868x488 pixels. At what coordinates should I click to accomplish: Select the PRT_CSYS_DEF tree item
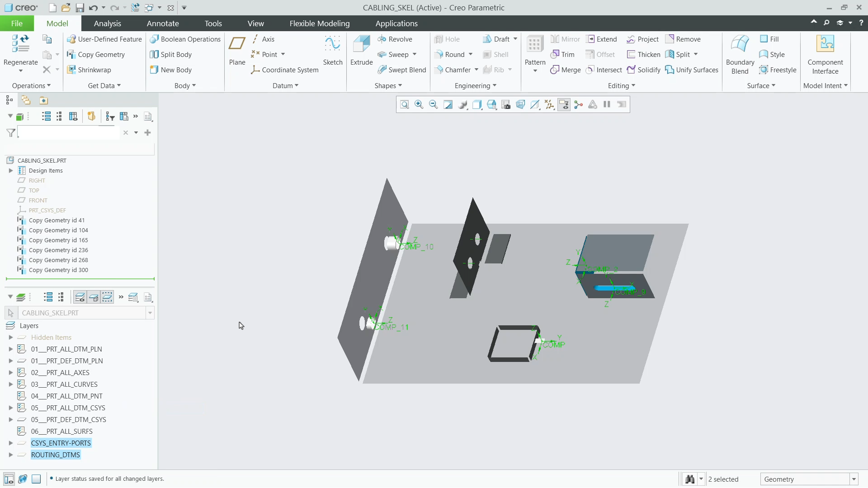click(x=47, y=211)
